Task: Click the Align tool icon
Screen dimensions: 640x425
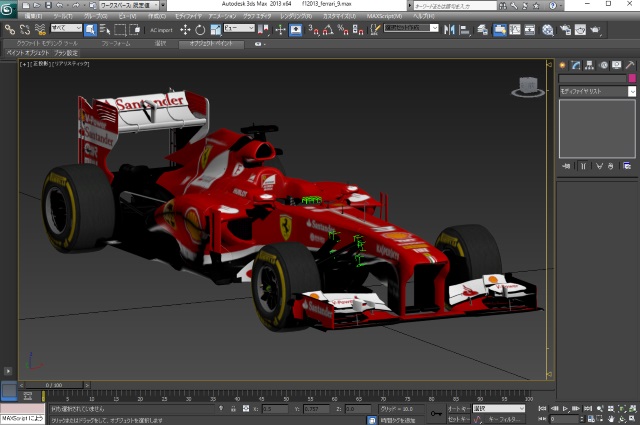Action: [464, 30]
